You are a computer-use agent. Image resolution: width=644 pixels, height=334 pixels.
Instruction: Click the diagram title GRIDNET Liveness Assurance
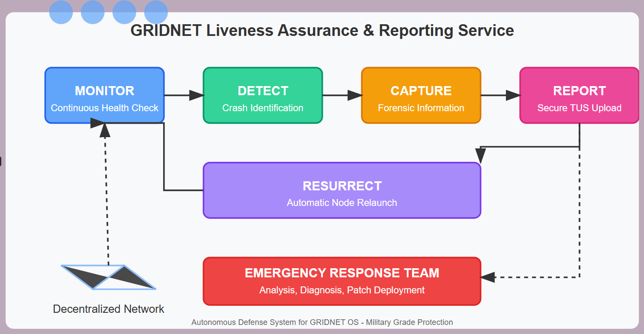point(322,31)
